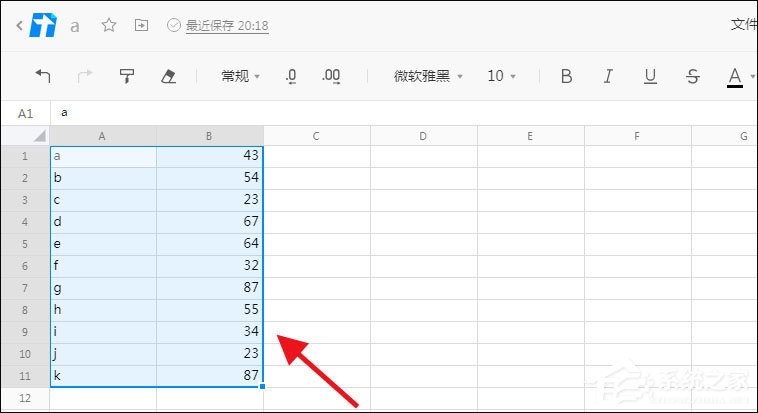The width and height of the screenshot is (758, 413).
Task: Click the font color A button
Action: tap(735, 76)
